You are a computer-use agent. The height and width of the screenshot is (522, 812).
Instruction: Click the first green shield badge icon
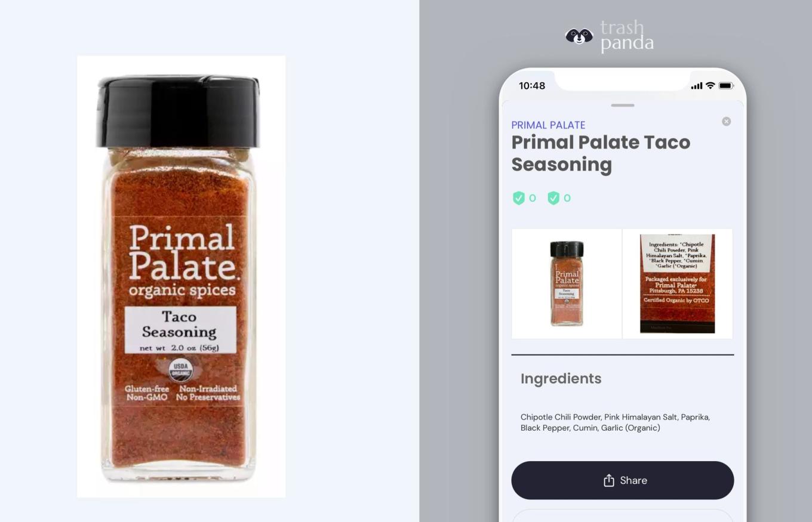pyautogui.click(x=519, y=198)
